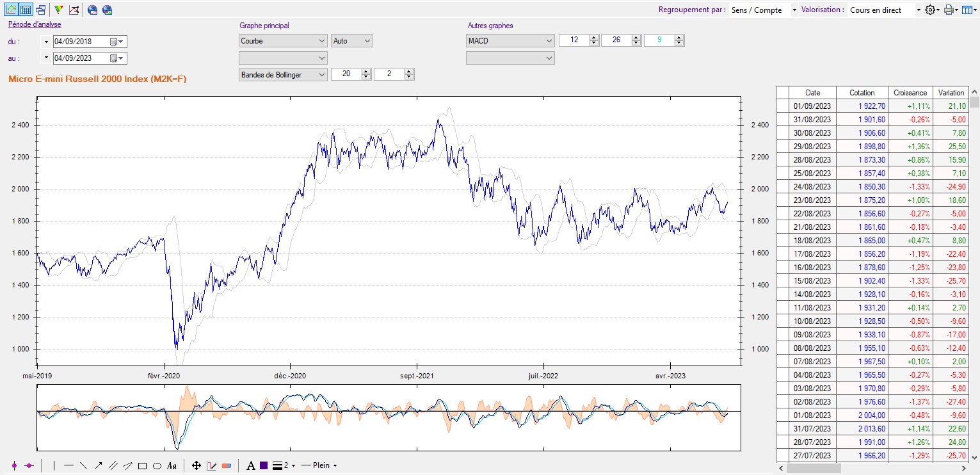Click the rainbow-colored filter funnel icon

coord(59,10)
